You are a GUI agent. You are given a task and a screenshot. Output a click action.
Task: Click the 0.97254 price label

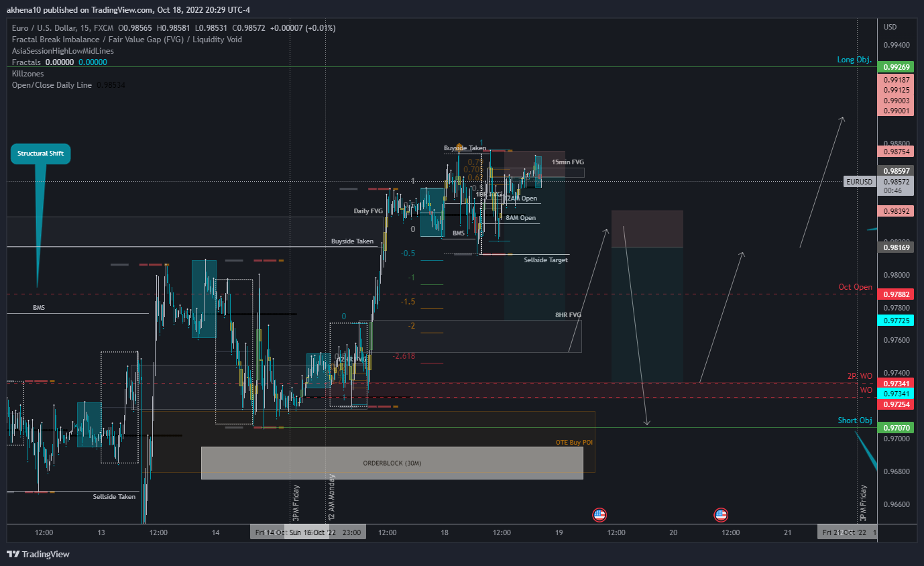896,404
